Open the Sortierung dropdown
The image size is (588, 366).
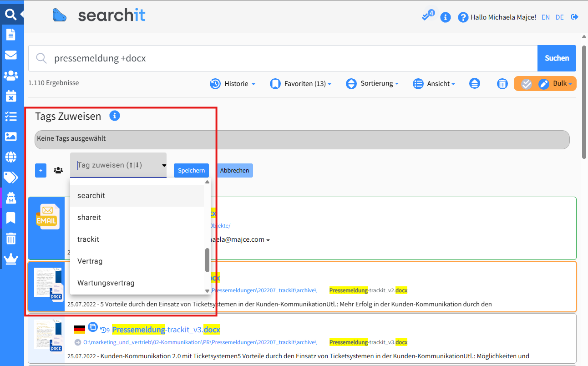(x=372, y=84)
